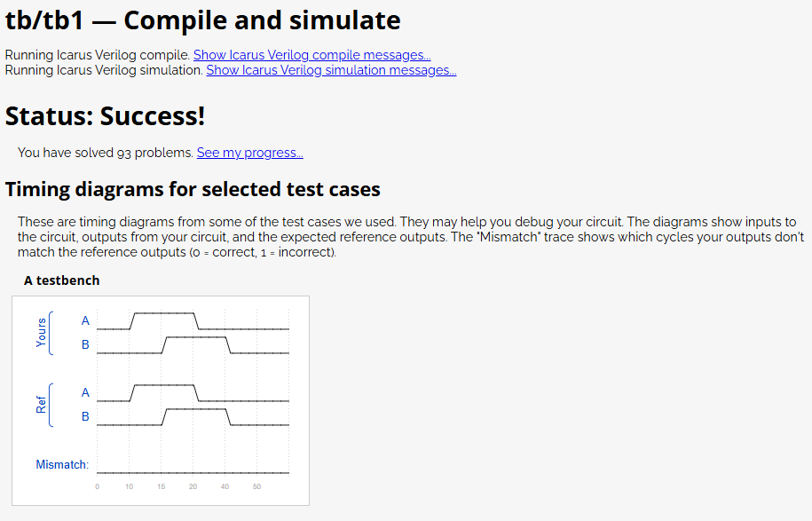Show Icarus Verilog simulation messages

pyautogui.click(x=331, y=70)
